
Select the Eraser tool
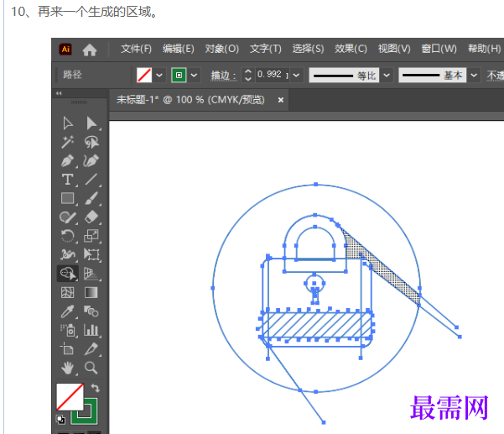pos(91,217)
